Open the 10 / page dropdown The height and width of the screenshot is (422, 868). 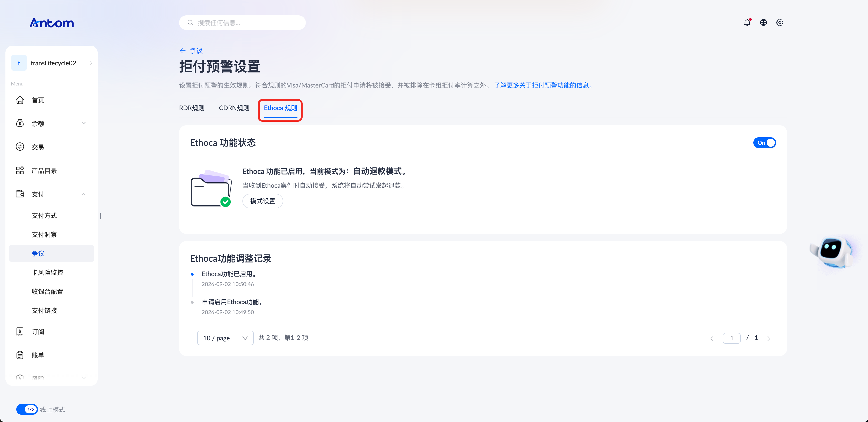point(225,338)
